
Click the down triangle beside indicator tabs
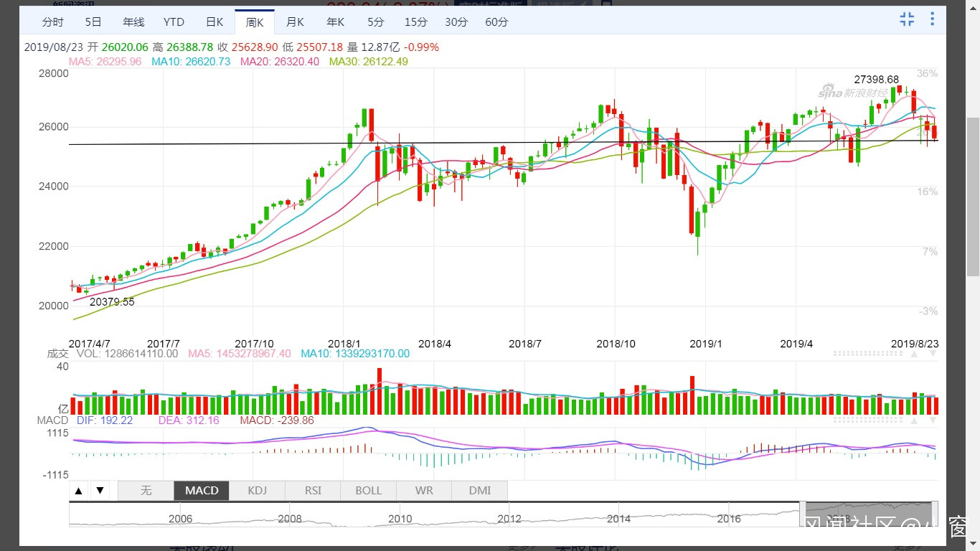pyautogui.click(x=100, y=491)
